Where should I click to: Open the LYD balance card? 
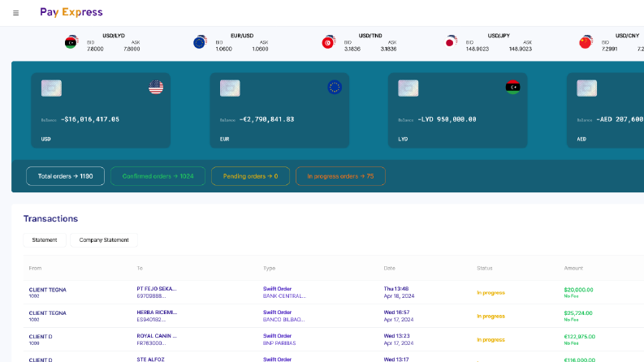[x=457, y=110]
